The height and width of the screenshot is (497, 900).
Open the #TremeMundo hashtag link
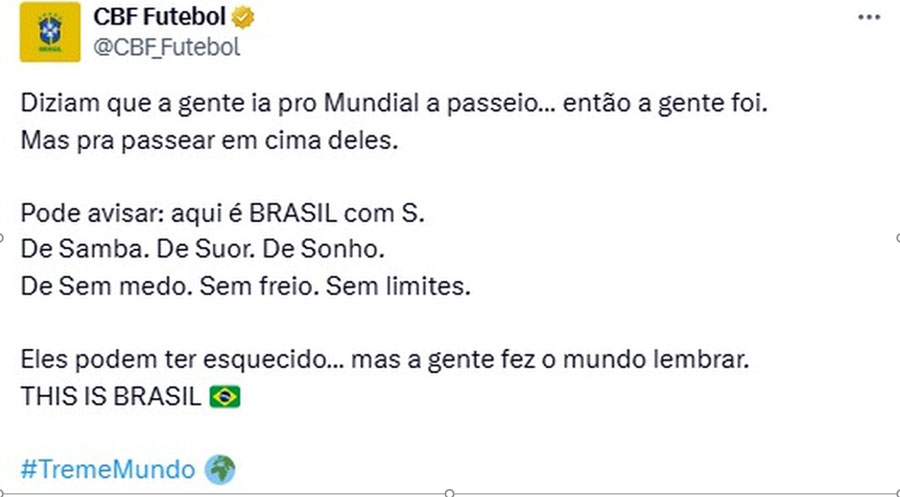tap(108, 469)
